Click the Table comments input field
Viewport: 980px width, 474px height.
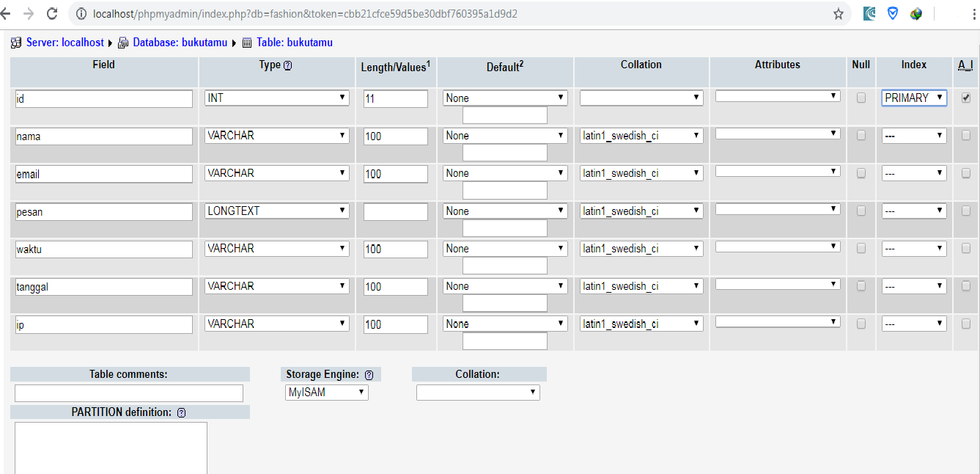coord(128,393)
